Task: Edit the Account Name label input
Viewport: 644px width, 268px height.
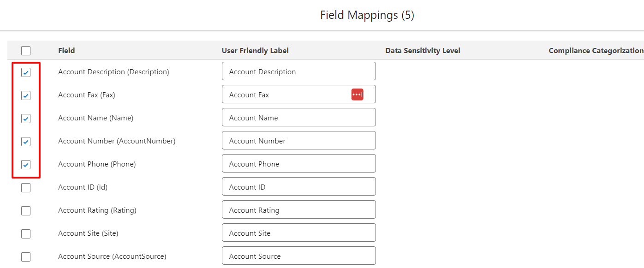Action: pos(298,118)
